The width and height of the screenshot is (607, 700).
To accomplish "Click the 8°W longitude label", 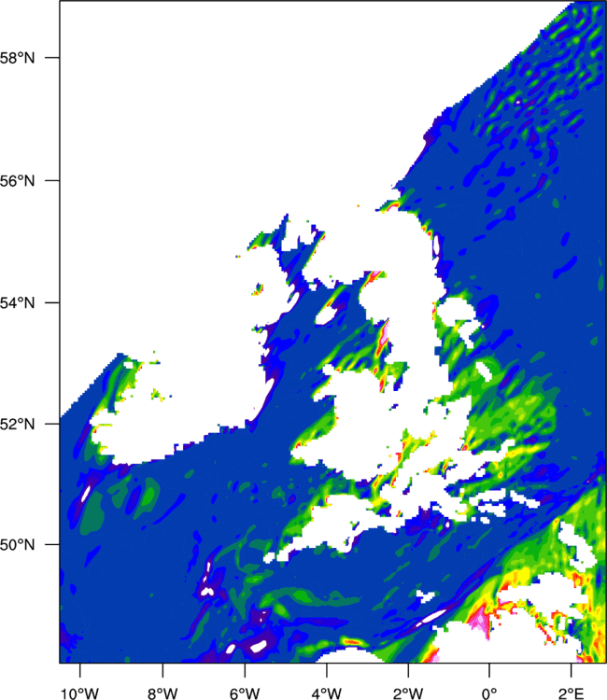I will (x=162, y=693).
